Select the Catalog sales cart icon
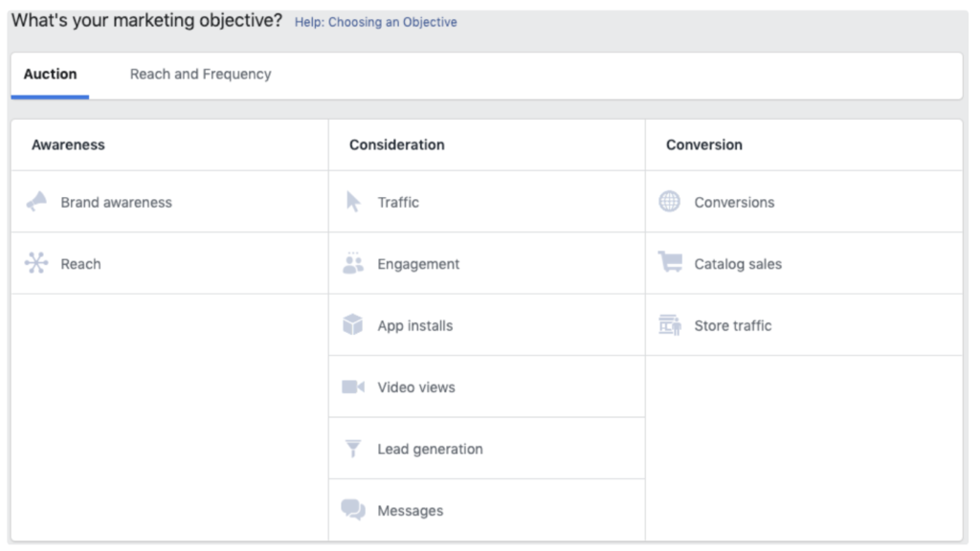Screen dimensions: 980x551 pos(670,262)
